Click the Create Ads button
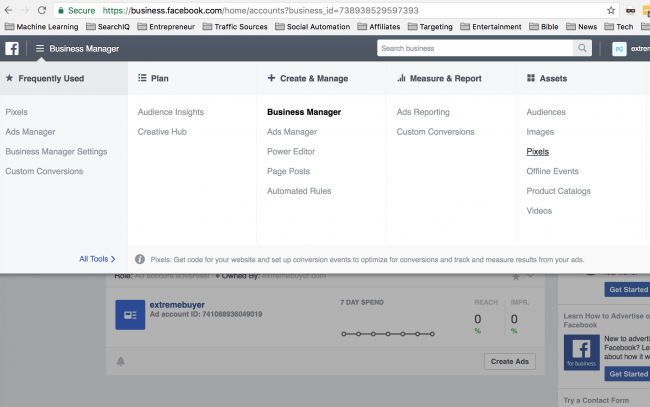 (510, 361)
